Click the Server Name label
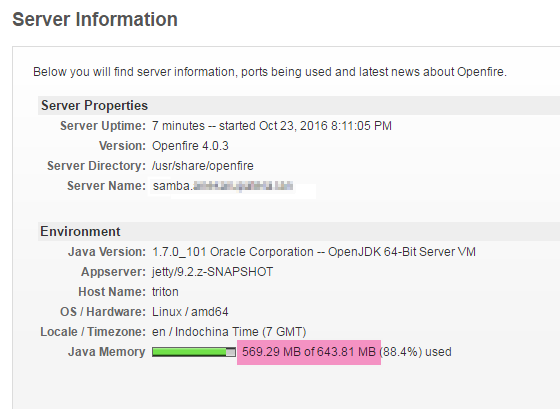The height and width of the screenshot is (409, 560). [106, 186]
